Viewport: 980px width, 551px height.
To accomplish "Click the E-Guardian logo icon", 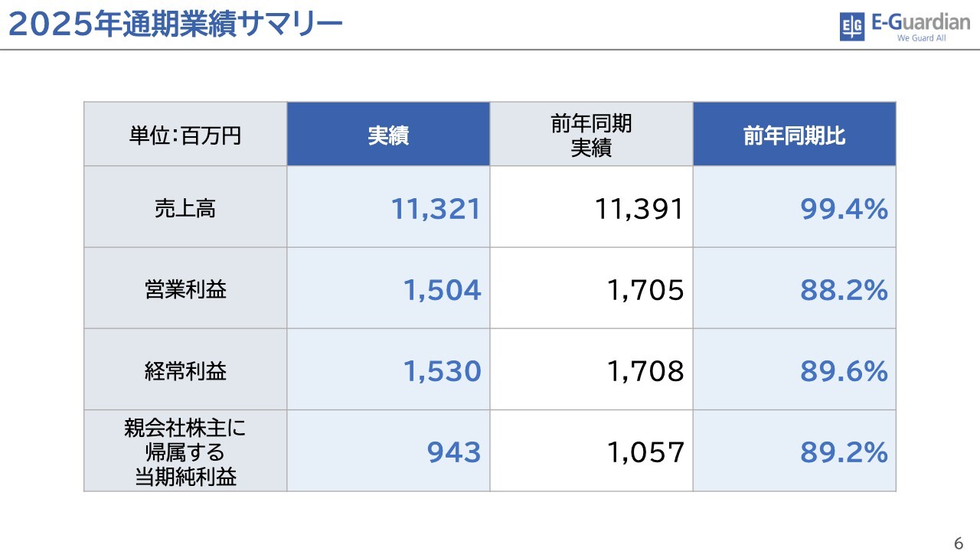I will 852,27.
